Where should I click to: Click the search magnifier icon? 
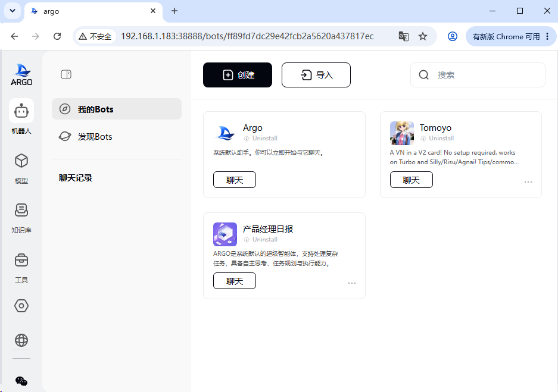pyautogui.click(x=423, y=75)
